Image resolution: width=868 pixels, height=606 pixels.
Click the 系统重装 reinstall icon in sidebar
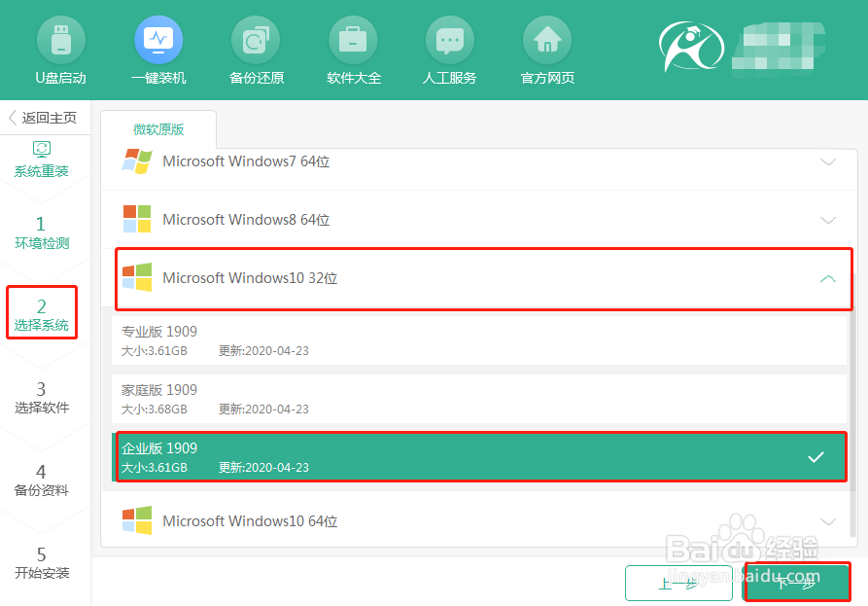(x=42, y=149)
